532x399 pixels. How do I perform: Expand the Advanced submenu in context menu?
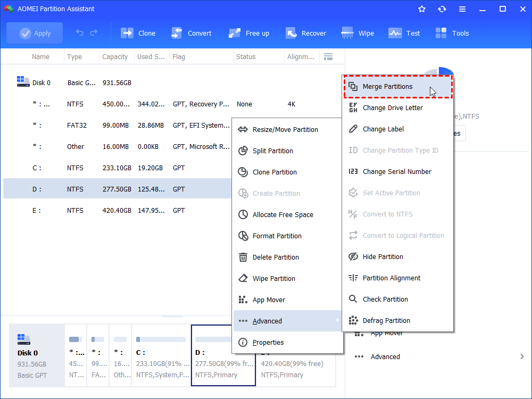click(287, 321)
